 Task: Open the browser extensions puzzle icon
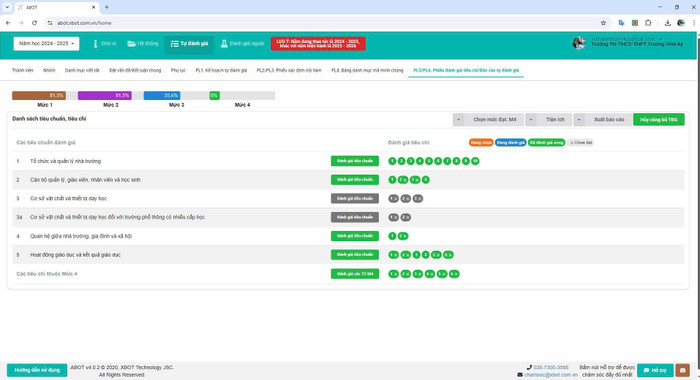648,23
